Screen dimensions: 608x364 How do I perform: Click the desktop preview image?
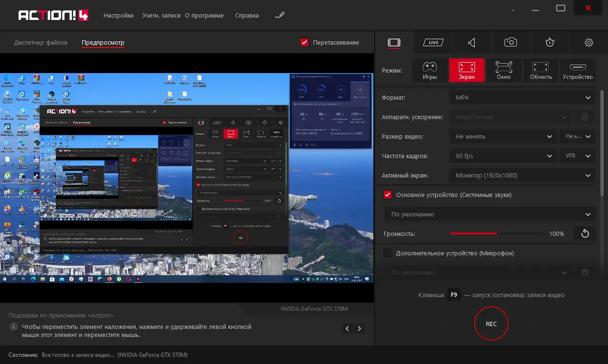click(x=187, y=178)
